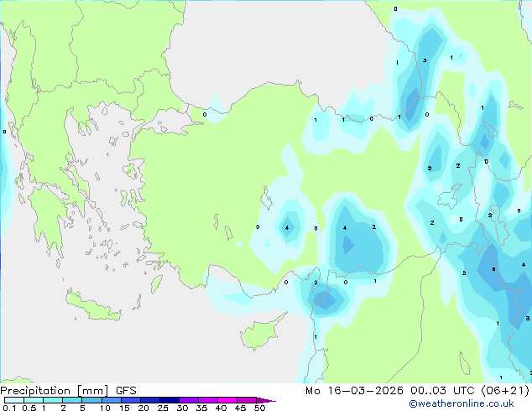Viewport: 532px width, 411px height.
Task: Click the 50 legend scale label
Action: [260, 408]
